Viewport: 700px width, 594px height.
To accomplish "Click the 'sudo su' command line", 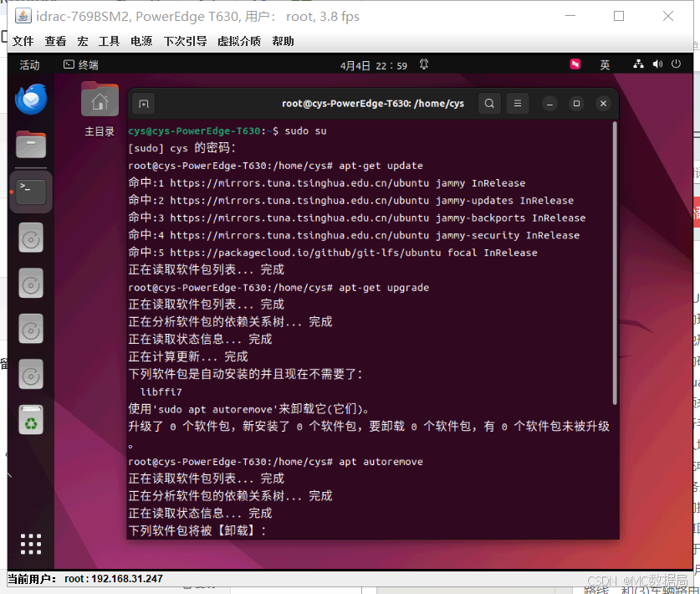I will [x=227, y=131].
